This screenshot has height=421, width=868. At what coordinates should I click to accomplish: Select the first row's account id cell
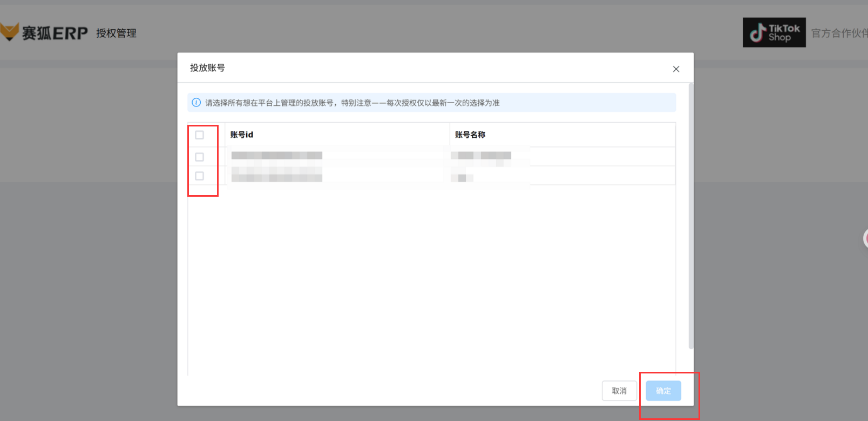277,156
